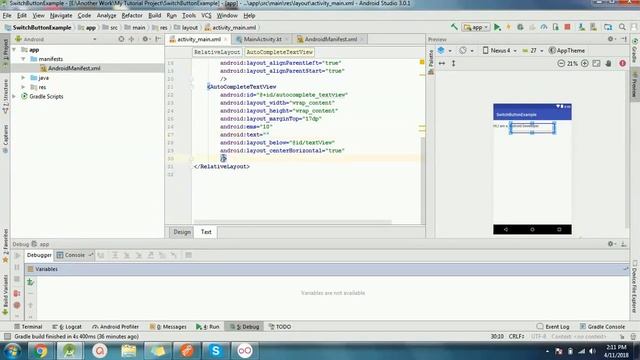Viewport: 640px width, 360px height.
Task: Switch to the AndroidManifest.xml editor tab
Action: click(x=330, y=39)
